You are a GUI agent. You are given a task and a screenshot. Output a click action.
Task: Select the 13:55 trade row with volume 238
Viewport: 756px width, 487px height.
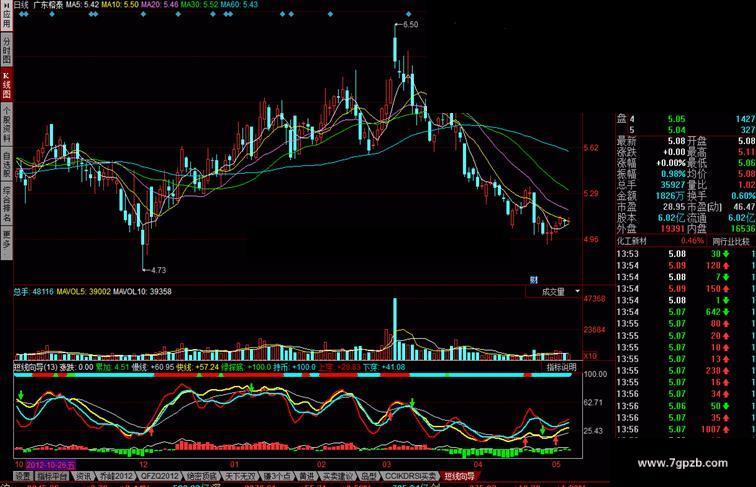point(686,371)
